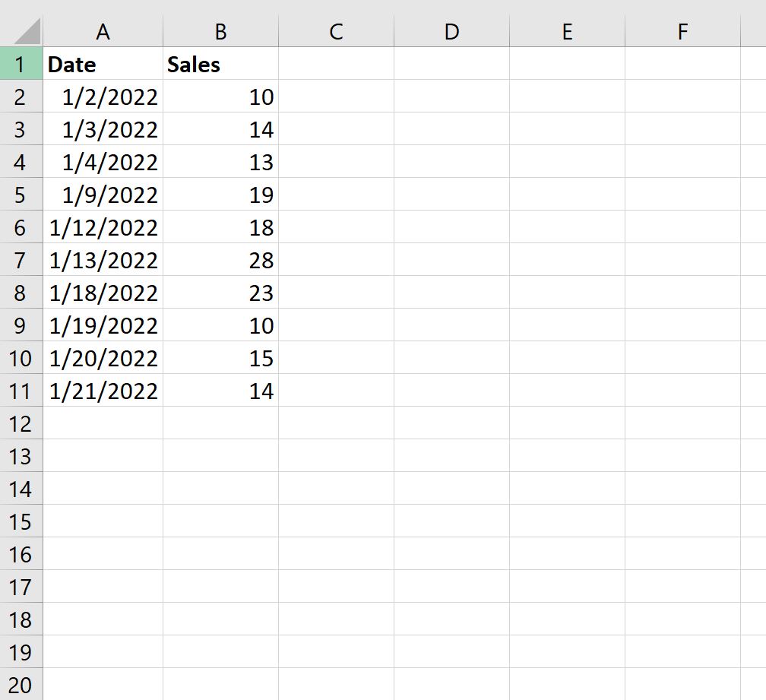Select row 1 header
Screen dimensions: 766x700
pyautogui.click(x=21, y=65)
